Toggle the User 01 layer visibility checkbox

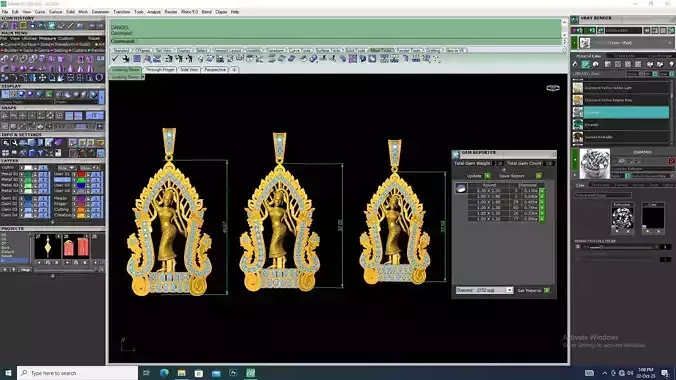click(74, 174)
